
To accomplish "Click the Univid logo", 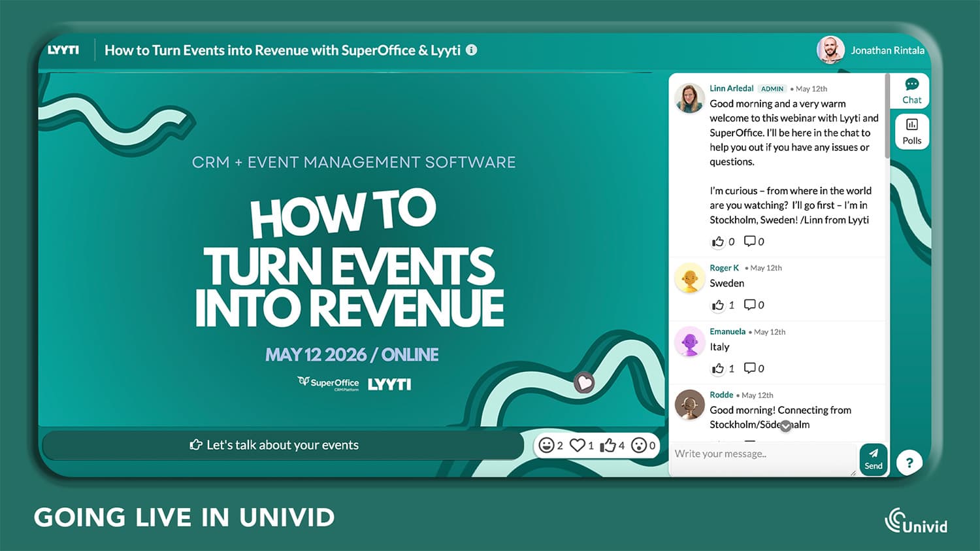I will click(916, 521).
